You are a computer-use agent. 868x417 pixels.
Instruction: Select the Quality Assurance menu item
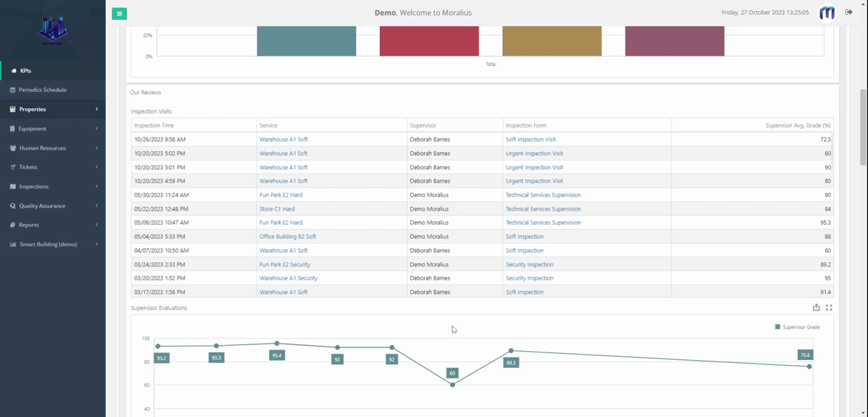53,206
